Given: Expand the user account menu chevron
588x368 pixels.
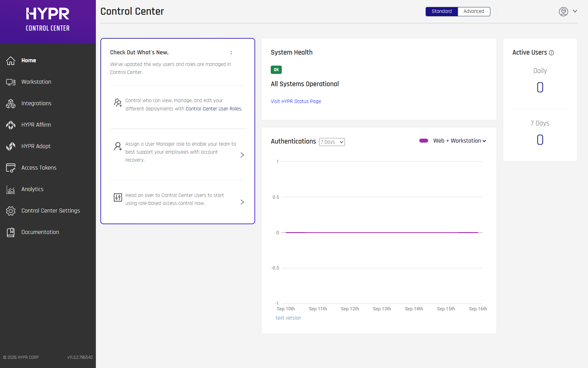Looking at the screenshot, I should coord(575,11).
